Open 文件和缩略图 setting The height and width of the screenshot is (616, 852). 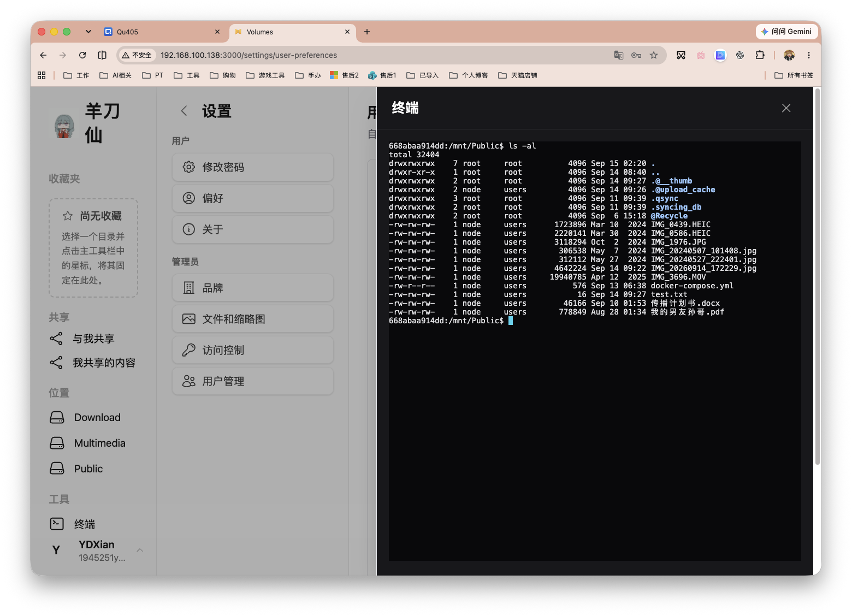point(253,319)
